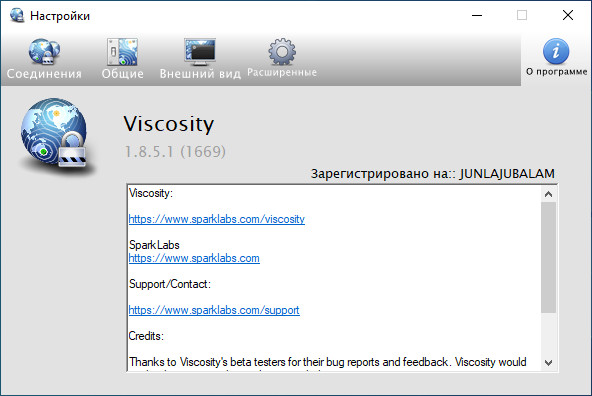
Task: Open Расширенные gear icon
Action: 282,51
